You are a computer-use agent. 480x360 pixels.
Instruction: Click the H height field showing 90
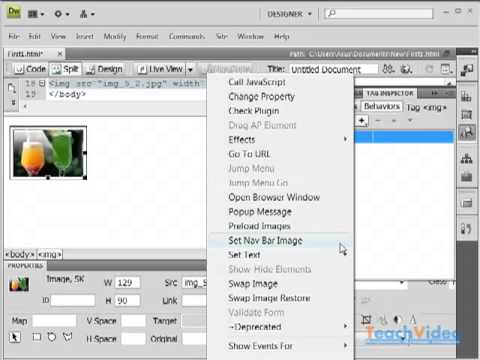[x=127, y=301]
